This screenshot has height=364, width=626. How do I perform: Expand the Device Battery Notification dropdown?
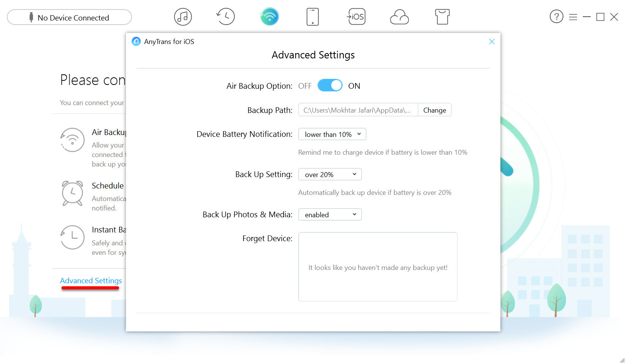pos(332,134)
